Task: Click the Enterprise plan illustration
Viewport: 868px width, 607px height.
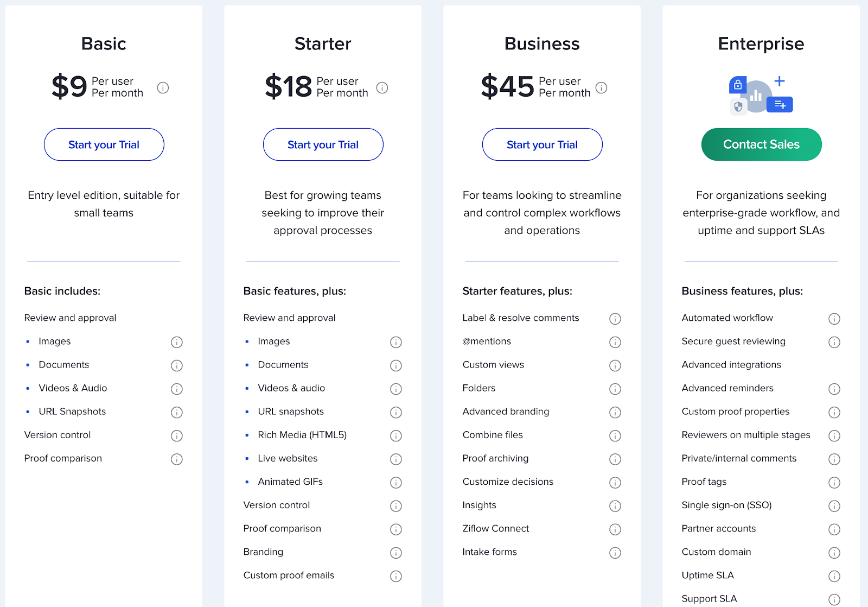Action: [x=761, y=94]
